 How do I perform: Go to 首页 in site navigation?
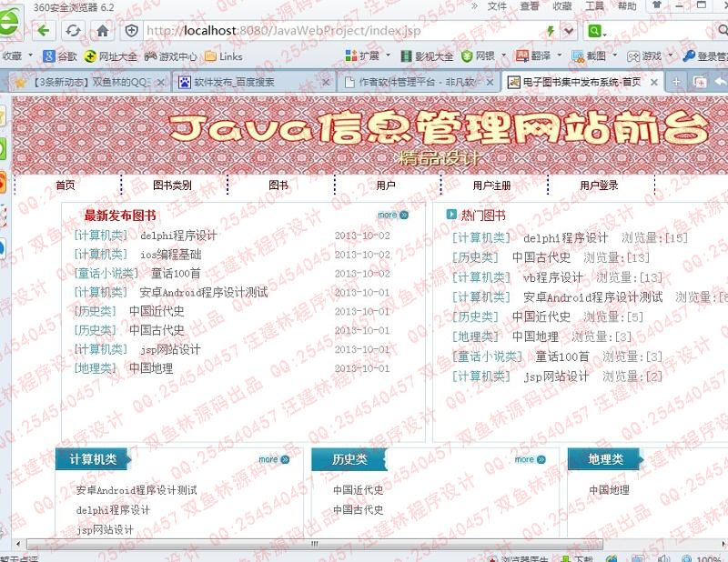(x=65, y=186)
